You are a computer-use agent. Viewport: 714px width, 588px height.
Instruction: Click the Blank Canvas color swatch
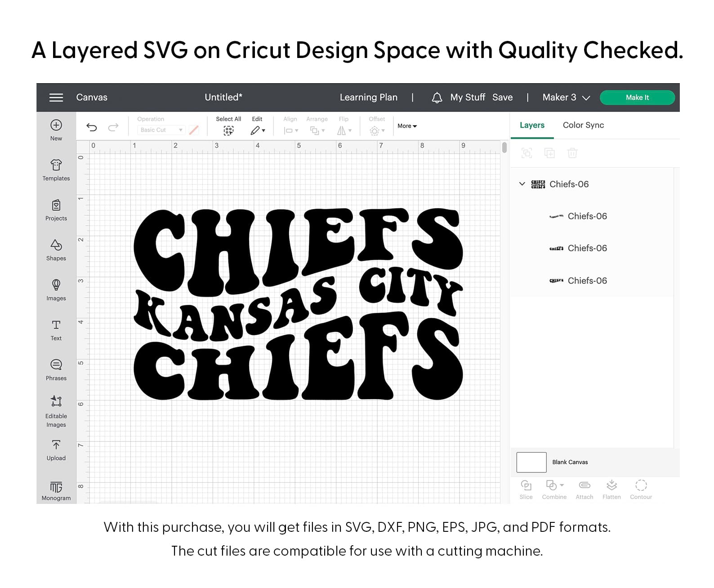pyautogui.click(x=531, y=462)
